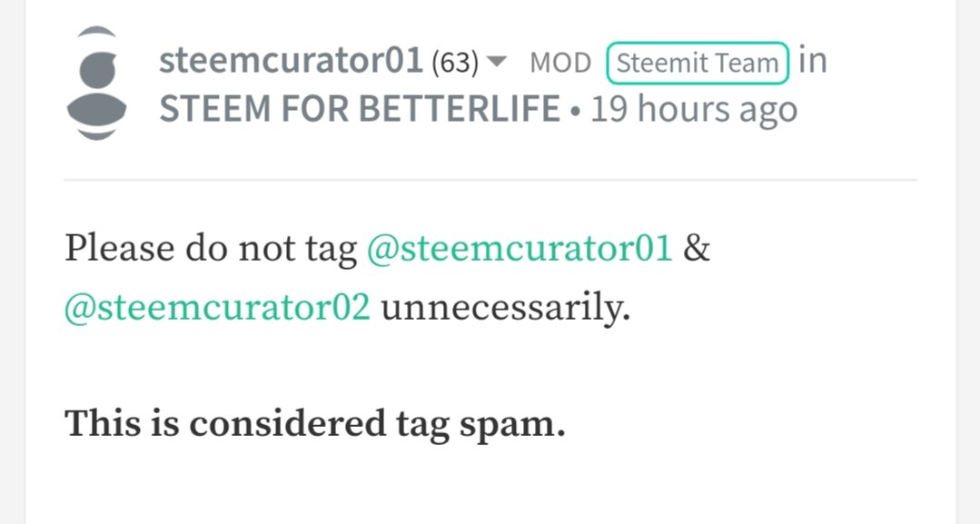Viewport: 980px width, 524px height.
Task: Click the Steemit Team badge
Action: 698,64
